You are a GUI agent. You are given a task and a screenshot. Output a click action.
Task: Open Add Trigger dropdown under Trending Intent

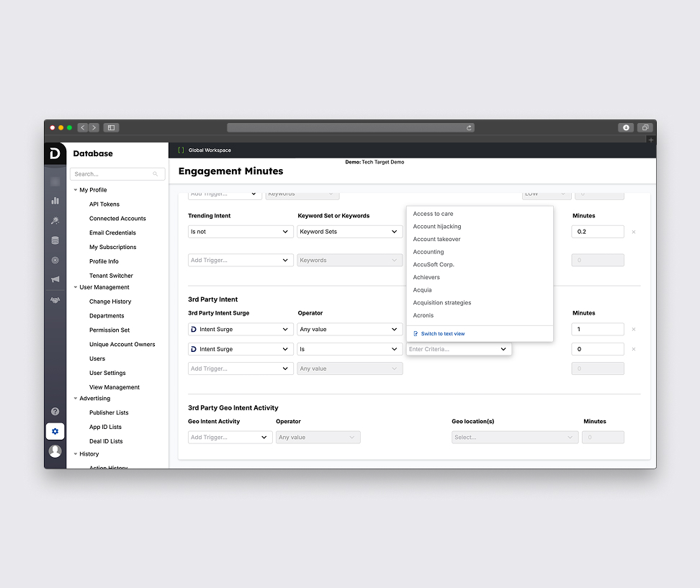pos(241,260)
